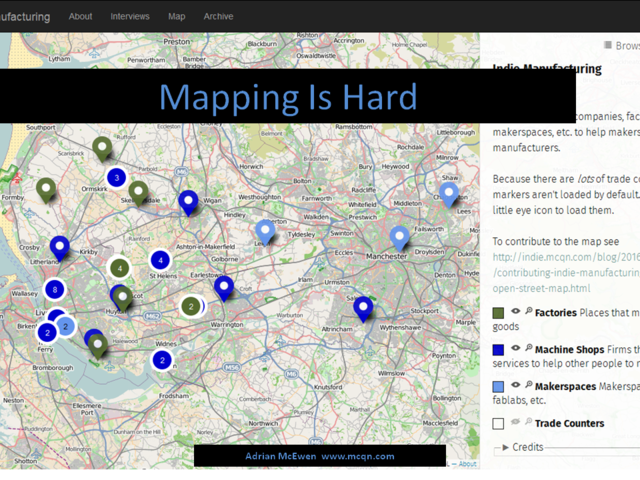
Task: Click the light blue makerspace marker at Manchester
Action: tap(400, 238)
